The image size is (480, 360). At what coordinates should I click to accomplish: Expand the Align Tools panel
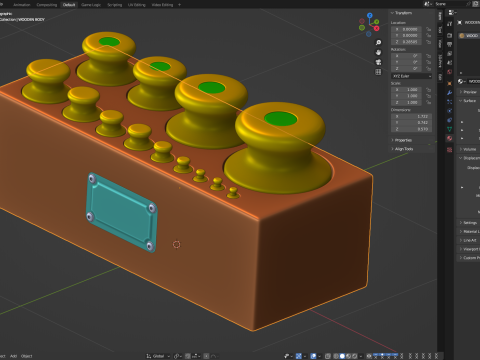pos(404,149)
